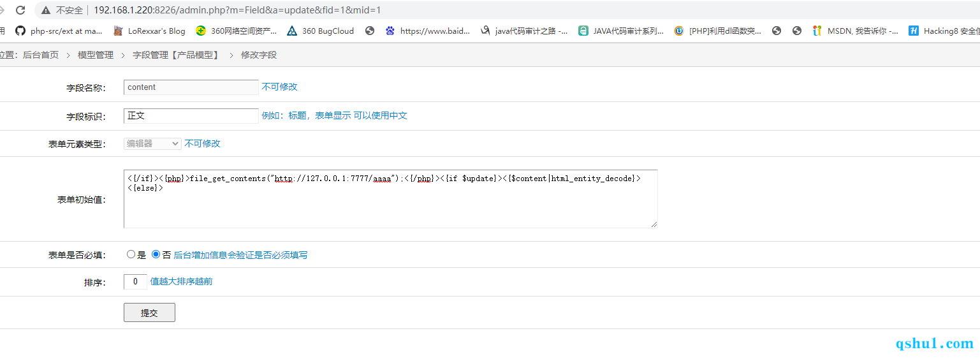This screenshot has height=359, width=980.
Task: Click the 不可修改 hint beside 字段名称
Action: (x=279, y=87)
